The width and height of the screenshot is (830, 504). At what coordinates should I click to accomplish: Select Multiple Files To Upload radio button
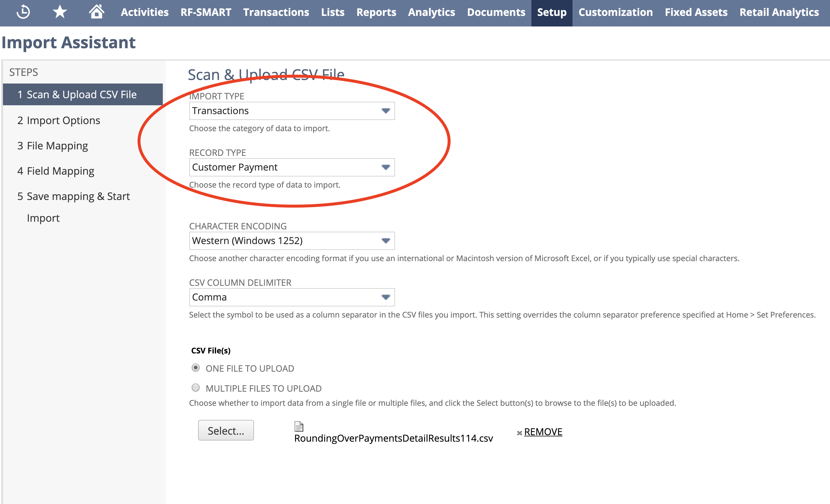(x=196, y=388)
